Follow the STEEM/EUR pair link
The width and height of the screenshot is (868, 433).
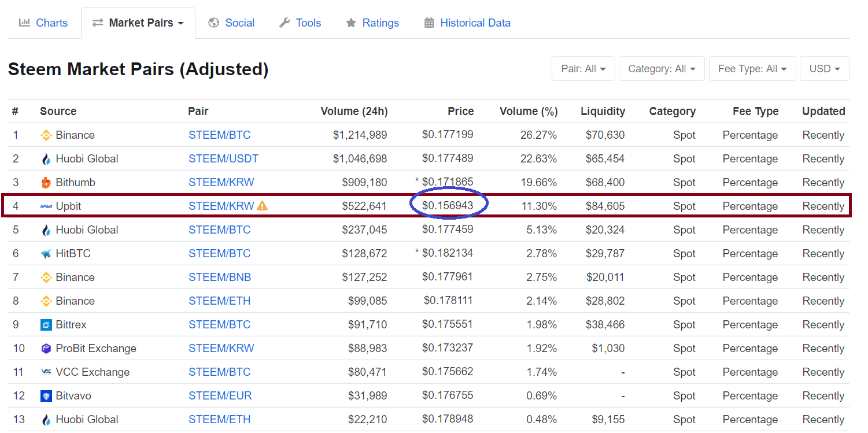click(220, 396)
